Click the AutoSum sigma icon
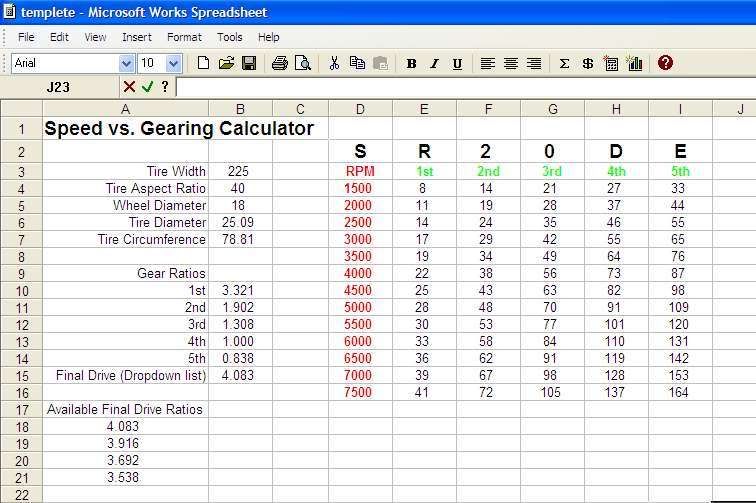The width and height of the screenshot is (756, 503). tap(564, 64)
